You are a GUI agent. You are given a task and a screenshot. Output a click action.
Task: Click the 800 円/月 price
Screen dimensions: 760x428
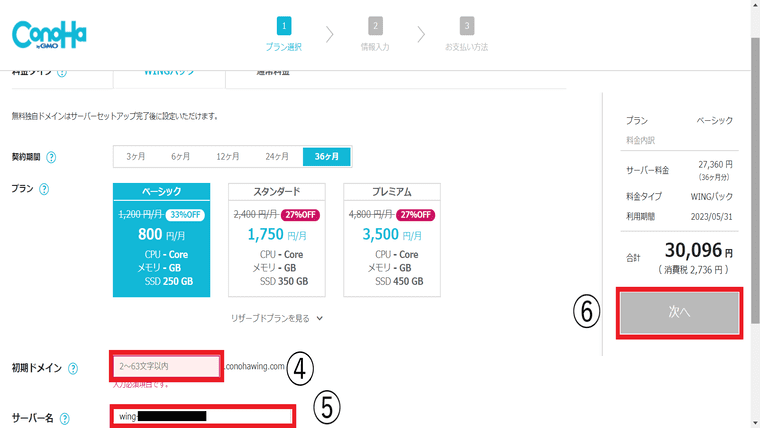161,235
